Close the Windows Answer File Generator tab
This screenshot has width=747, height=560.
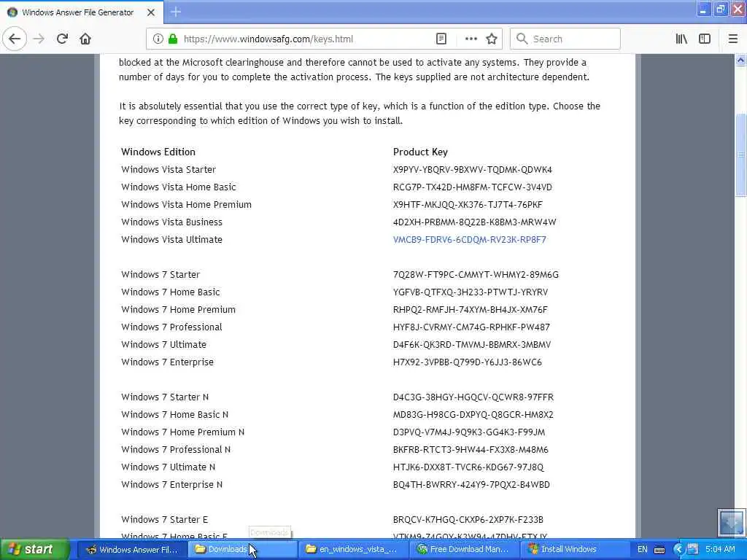150,12
